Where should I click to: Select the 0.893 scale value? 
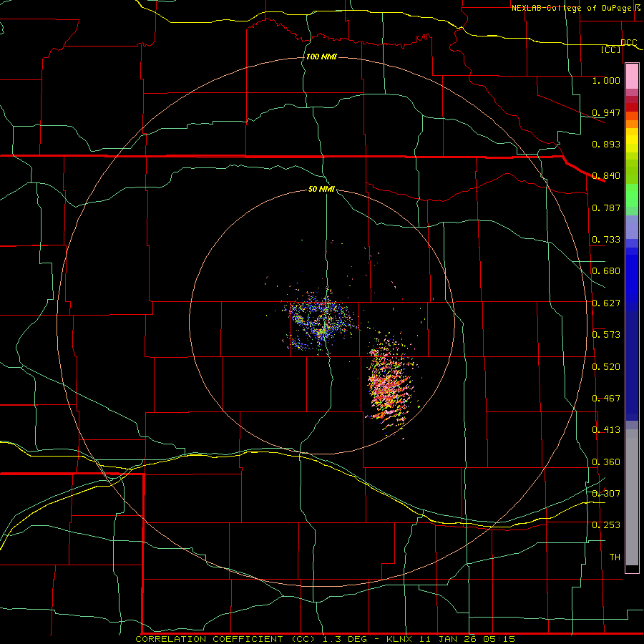click(x=606, y=144)
